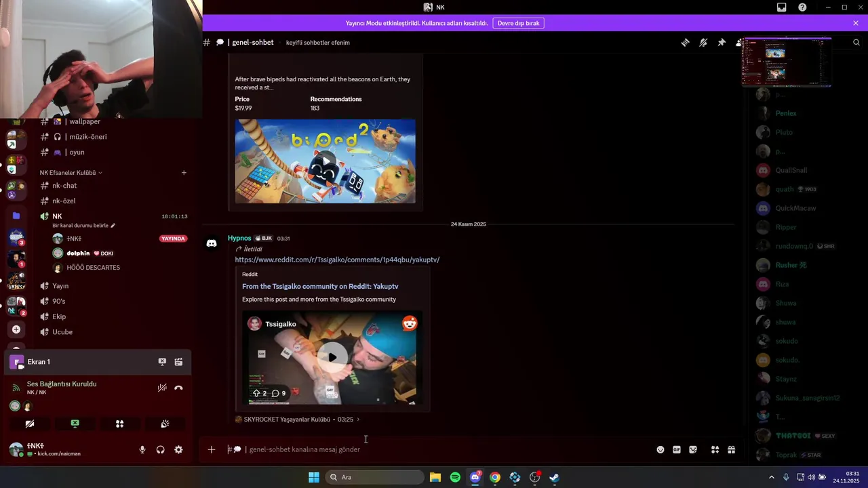Click HÖÖÖ DESCARTES voice participant

[93, 268]
